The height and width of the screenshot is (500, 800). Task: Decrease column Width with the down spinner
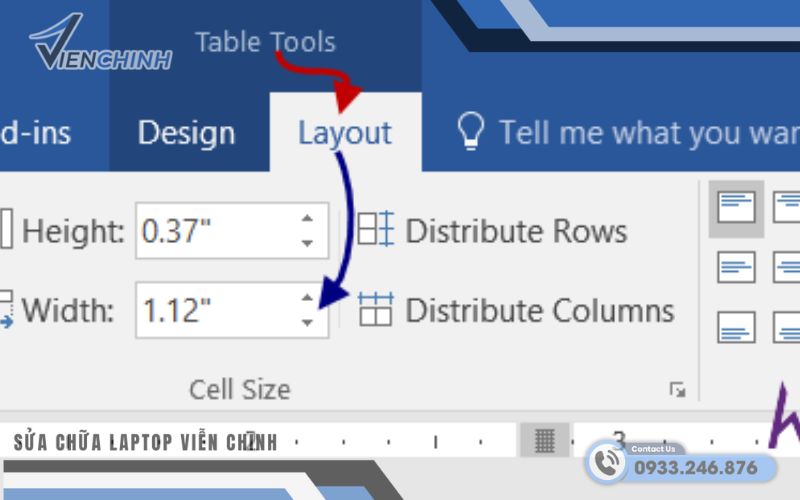tap(307, 322)
